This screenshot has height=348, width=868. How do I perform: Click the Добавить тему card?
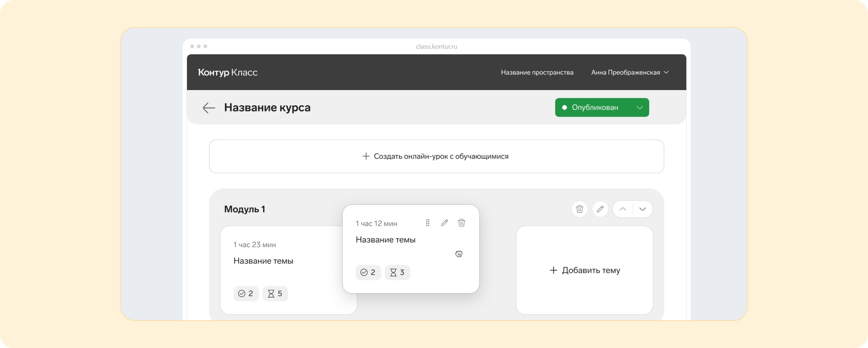(584, 270)
